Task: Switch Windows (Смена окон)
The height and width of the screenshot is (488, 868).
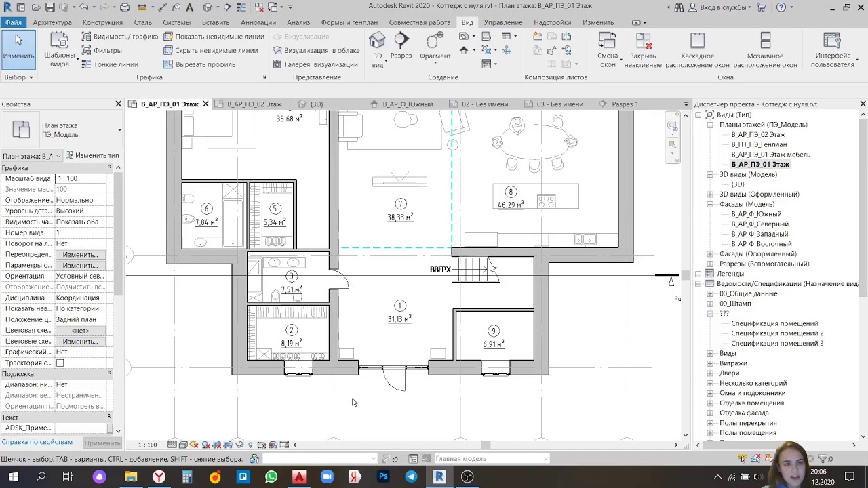Action: (608, 49)
